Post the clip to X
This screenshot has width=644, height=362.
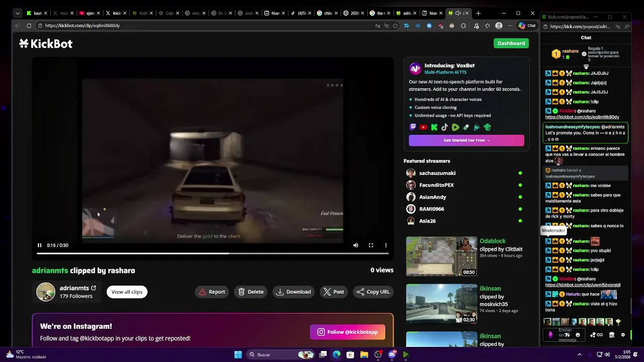click(x=334, y=292)
